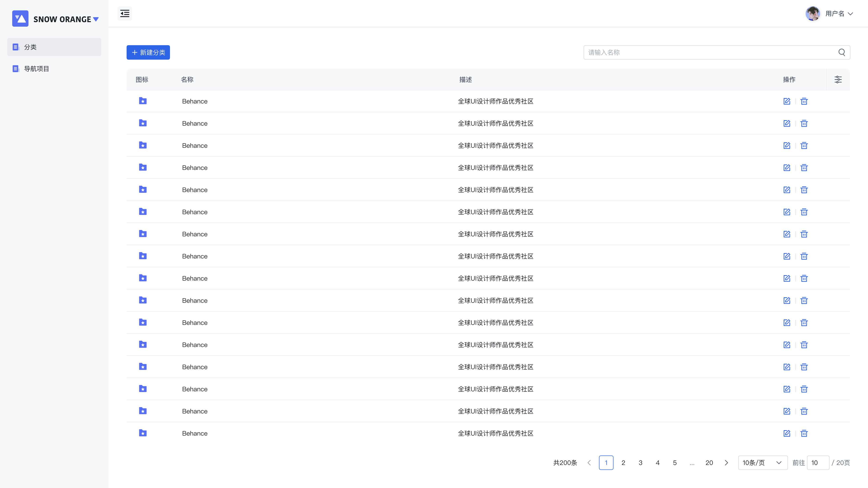The width and height of the screenshot is (868, 488).
Task: Go to page 3 in pagination
Action: [x=640, y=463]
